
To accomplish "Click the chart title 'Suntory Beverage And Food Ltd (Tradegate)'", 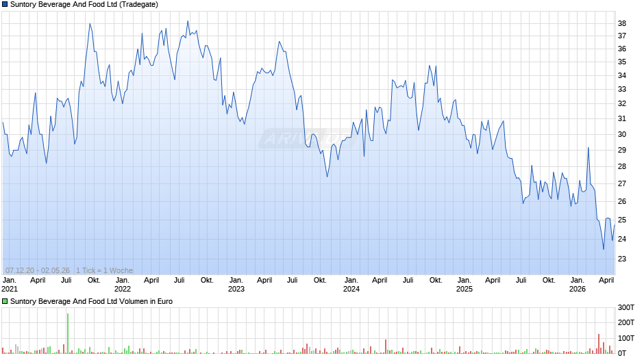I will click(x=84, y=5).
